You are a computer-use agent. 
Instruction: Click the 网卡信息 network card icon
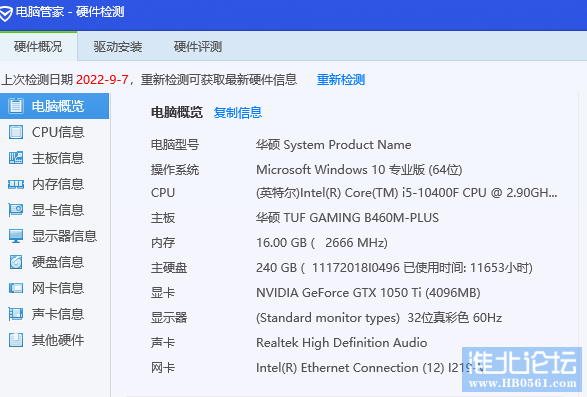coord(16,288)
